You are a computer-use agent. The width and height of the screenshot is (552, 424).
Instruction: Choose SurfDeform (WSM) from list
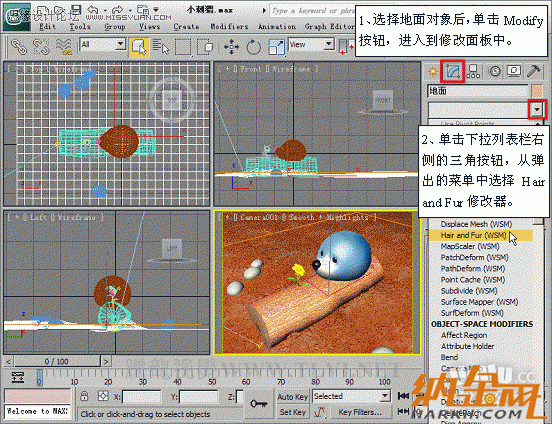(472, 313)
